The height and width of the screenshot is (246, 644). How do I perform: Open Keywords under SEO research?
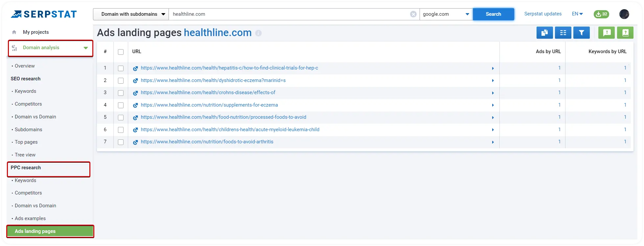(x=25, y=91)
